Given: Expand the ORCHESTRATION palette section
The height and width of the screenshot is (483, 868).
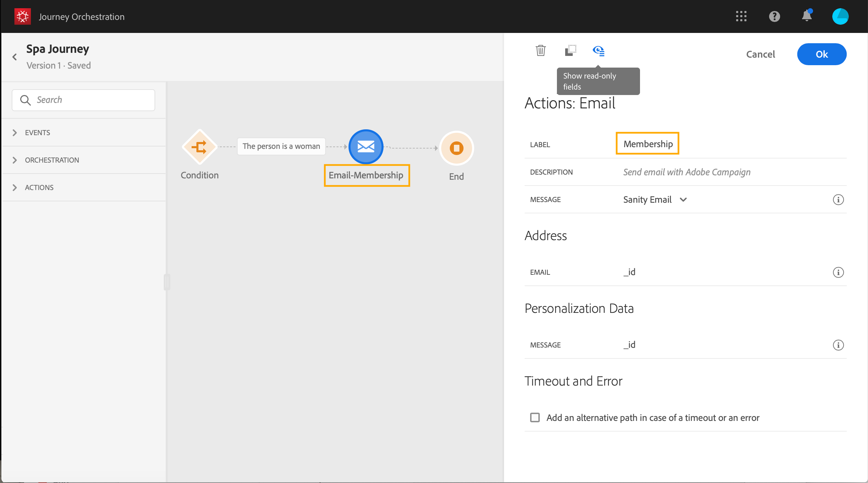Looking at the screenshot, I should pos(52,160).
